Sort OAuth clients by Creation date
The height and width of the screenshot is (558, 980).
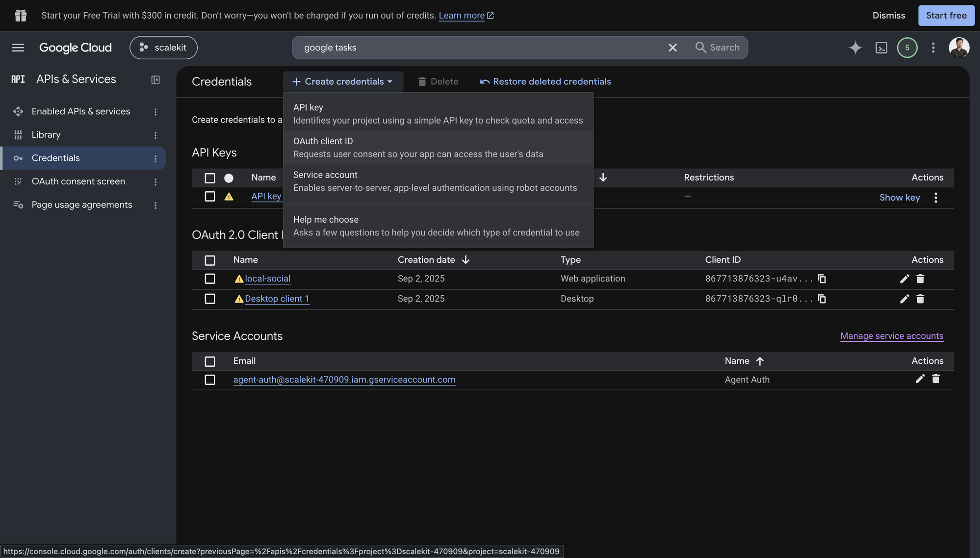click(434, 259)
